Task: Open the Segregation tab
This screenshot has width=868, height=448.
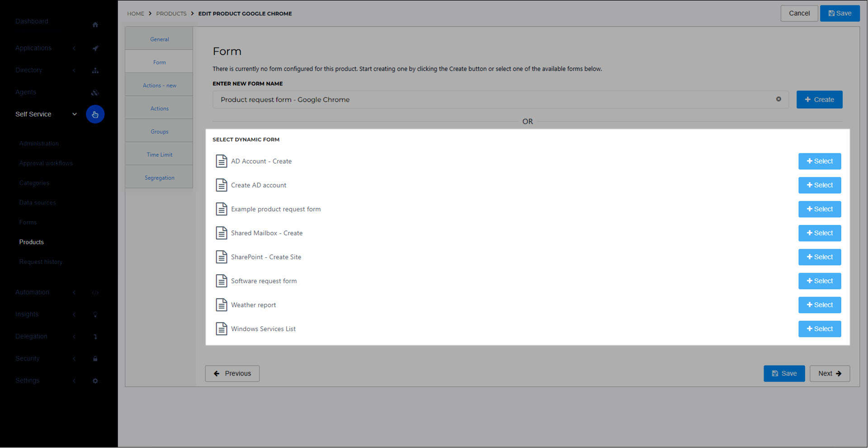Action: click(x=159, y=177)
